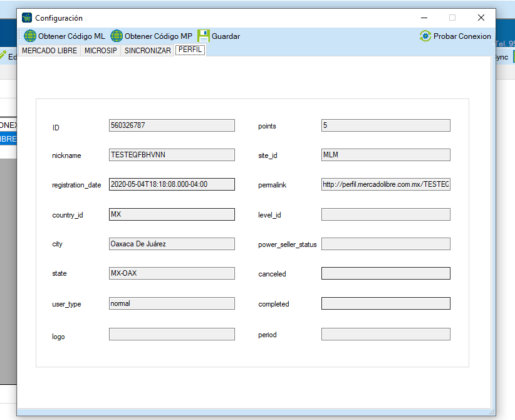Click the nickname field TESTEQFBHVNN

(x=172, y=155)
